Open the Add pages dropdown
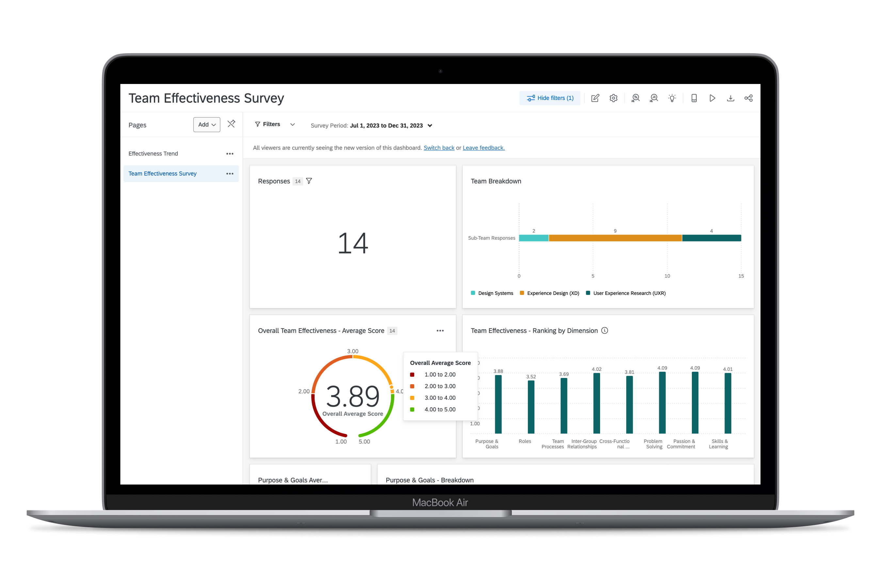The width and height of the screenshot is (881, 588). [206, 124]
